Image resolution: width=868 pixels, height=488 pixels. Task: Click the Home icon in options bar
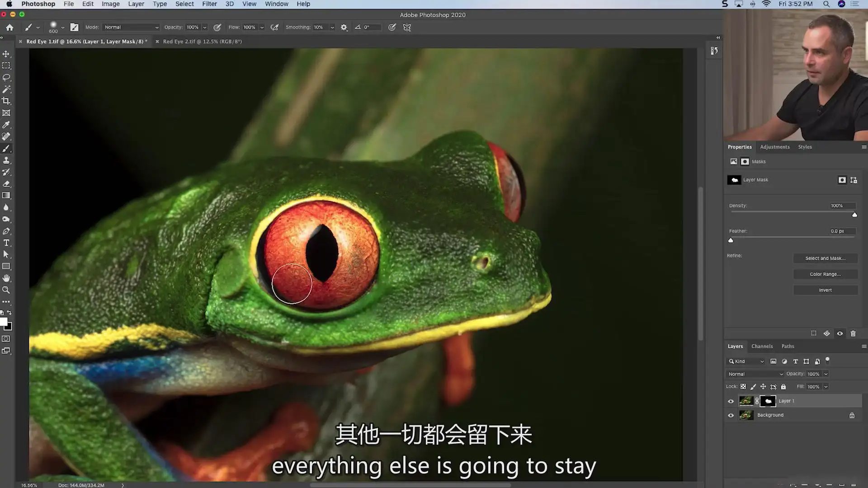click(9, 27)
